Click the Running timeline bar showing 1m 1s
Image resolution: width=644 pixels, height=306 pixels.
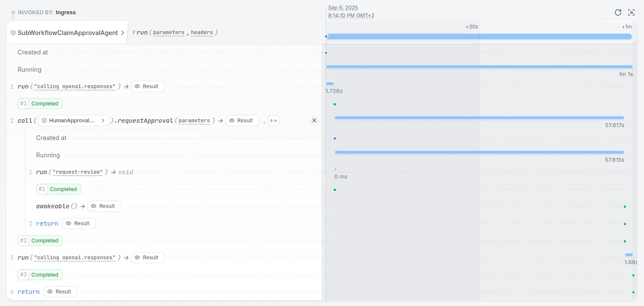(x=479, y=67)
